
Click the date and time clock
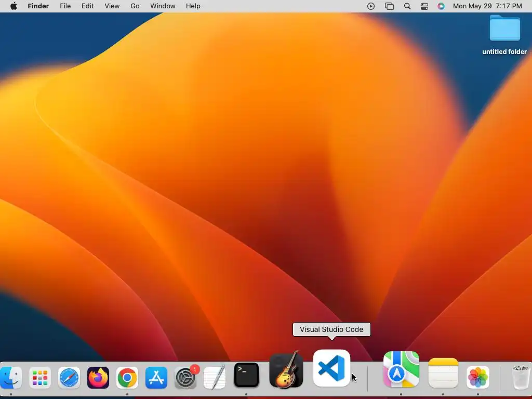(487, 6)
